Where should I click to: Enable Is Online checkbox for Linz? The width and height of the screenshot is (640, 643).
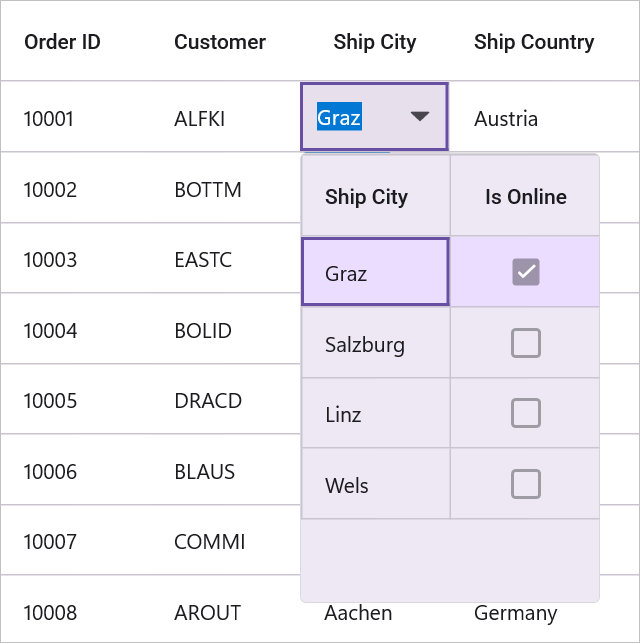(526, 413)
